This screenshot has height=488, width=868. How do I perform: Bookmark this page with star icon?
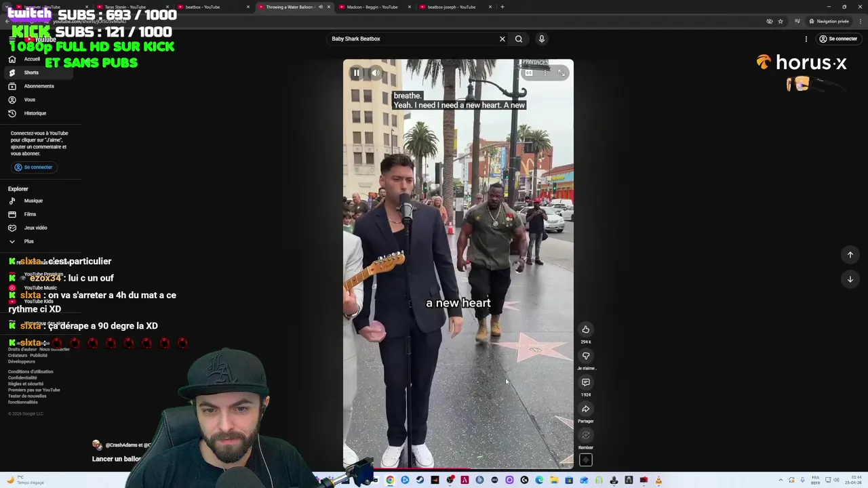click(781, 21)
